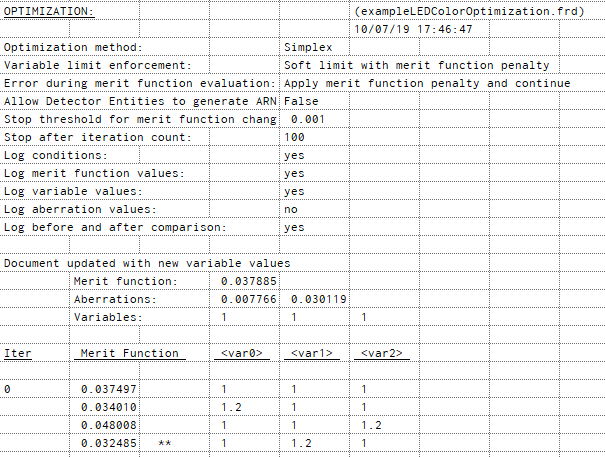605x457 pixels.
Task: Click the underlined OPTIMIZATION: heading
Action: point(49,11)
